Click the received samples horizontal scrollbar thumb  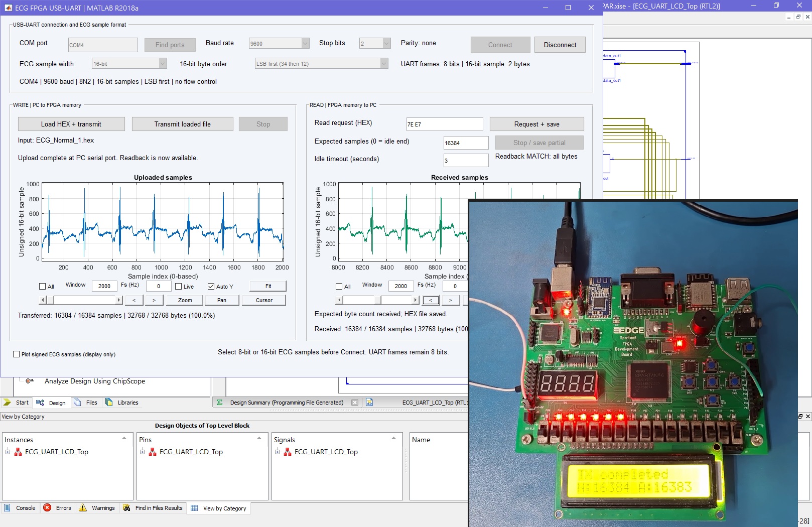pyautogui.click(x=377, y=300)
